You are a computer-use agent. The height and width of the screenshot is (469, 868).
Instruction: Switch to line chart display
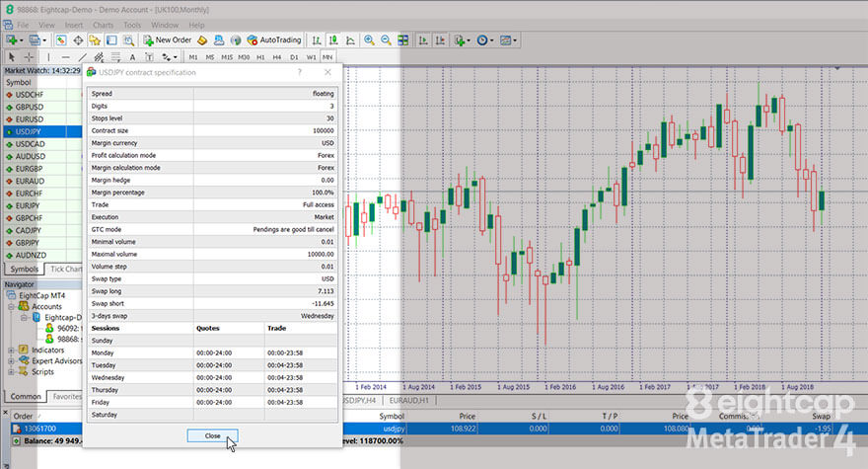tap(350, 39)
